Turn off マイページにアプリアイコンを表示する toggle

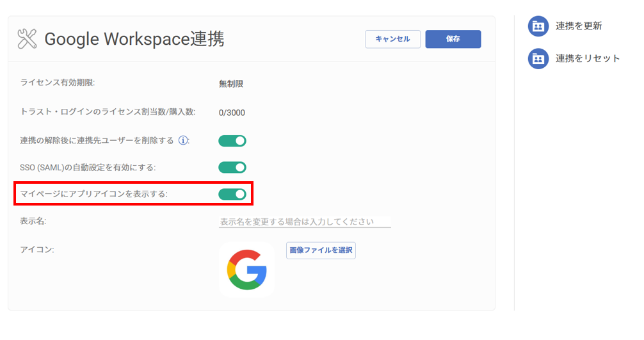[x=232, y=194]
